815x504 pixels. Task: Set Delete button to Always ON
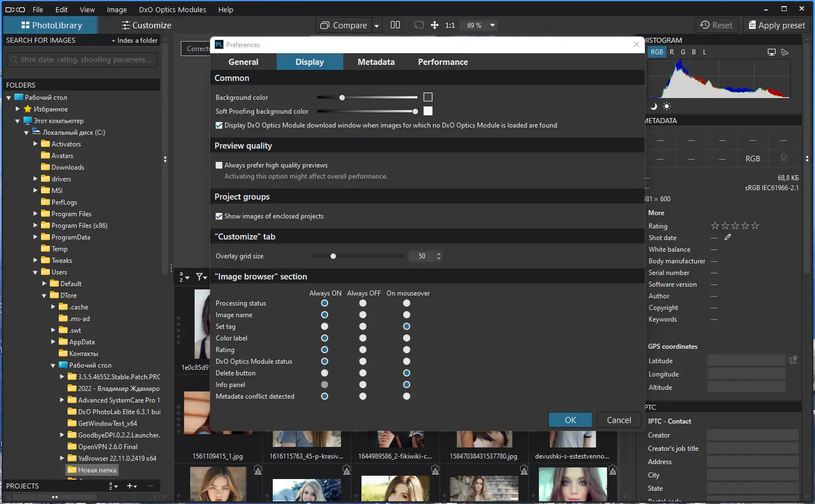[x=325, y=373]
